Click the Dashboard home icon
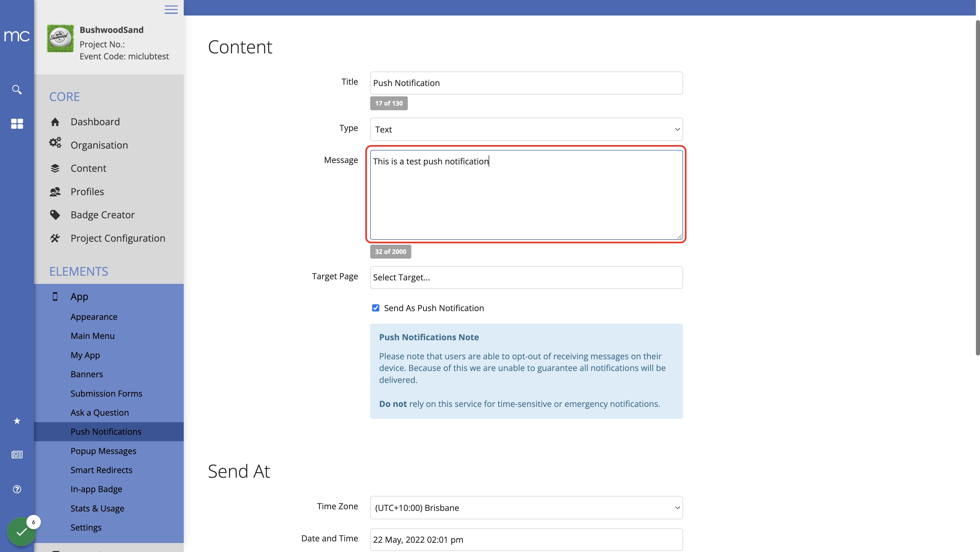 tap(55, 122)
